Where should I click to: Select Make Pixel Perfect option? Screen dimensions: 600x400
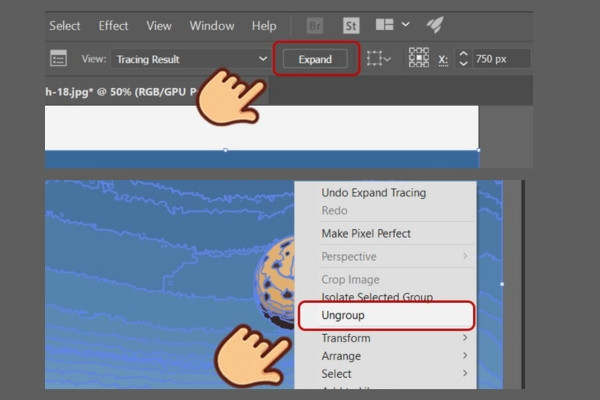click(x=366, y=233)
